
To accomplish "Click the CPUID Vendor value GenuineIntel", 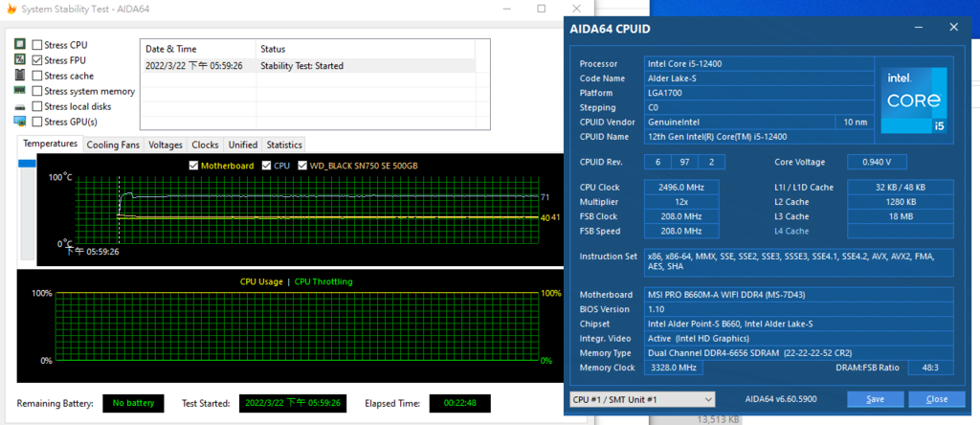I will (740, 122).
